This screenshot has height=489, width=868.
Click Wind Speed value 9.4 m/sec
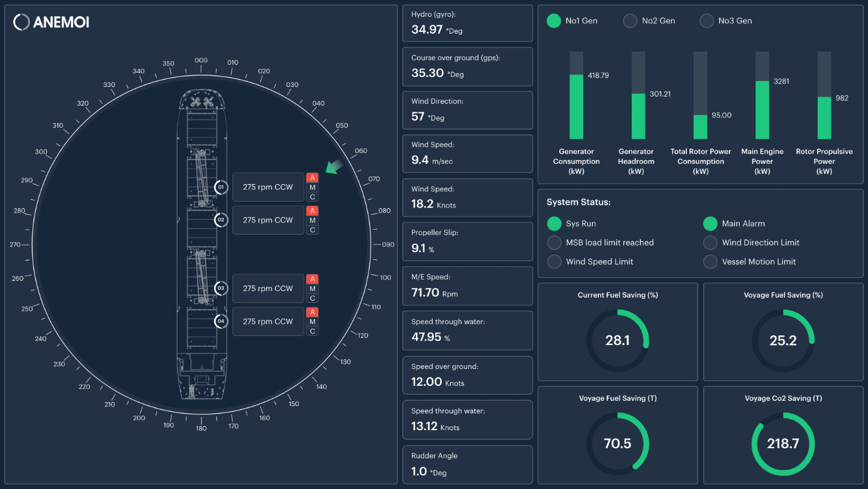433,160
